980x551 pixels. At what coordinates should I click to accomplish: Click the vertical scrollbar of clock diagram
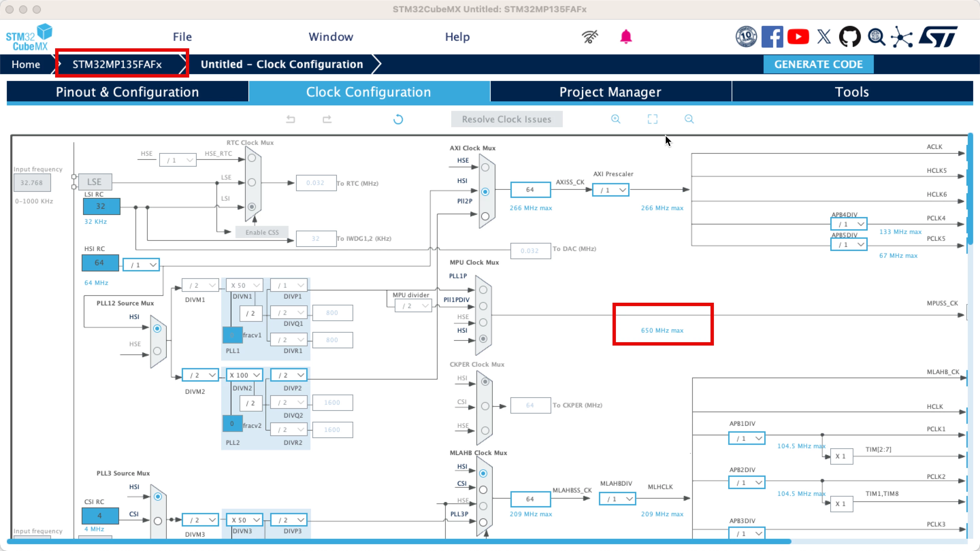(x=970, y=189)
